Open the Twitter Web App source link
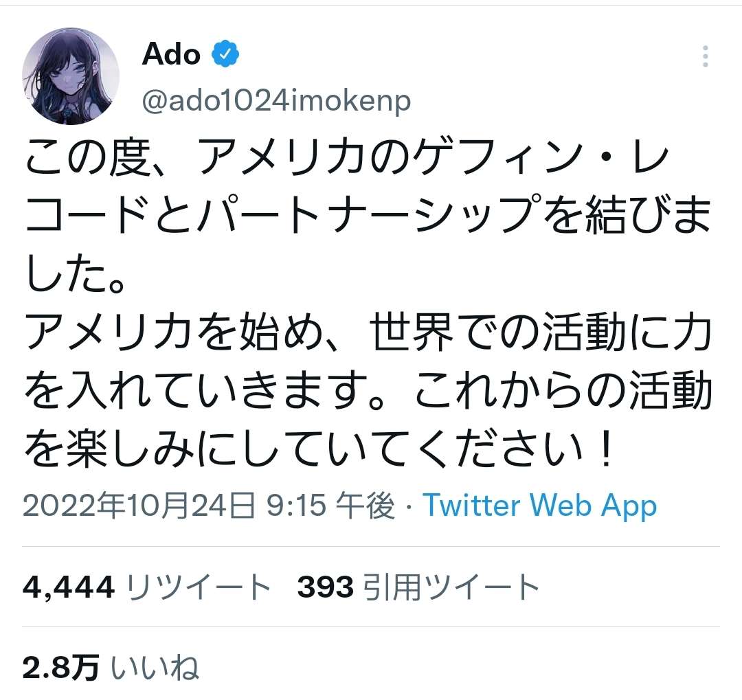742x700 pixels. (539, 506)
